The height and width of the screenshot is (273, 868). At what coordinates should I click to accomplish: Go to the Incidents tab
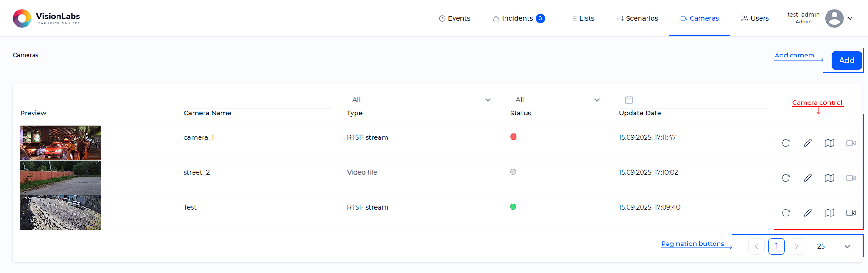(518, 18)
